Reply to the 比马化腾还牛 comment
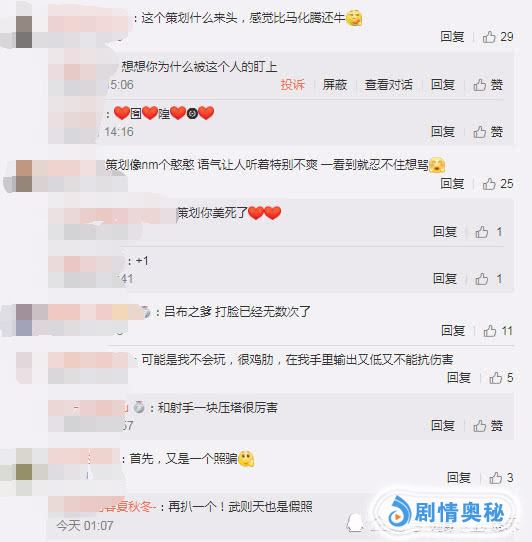 pos(452,37)
